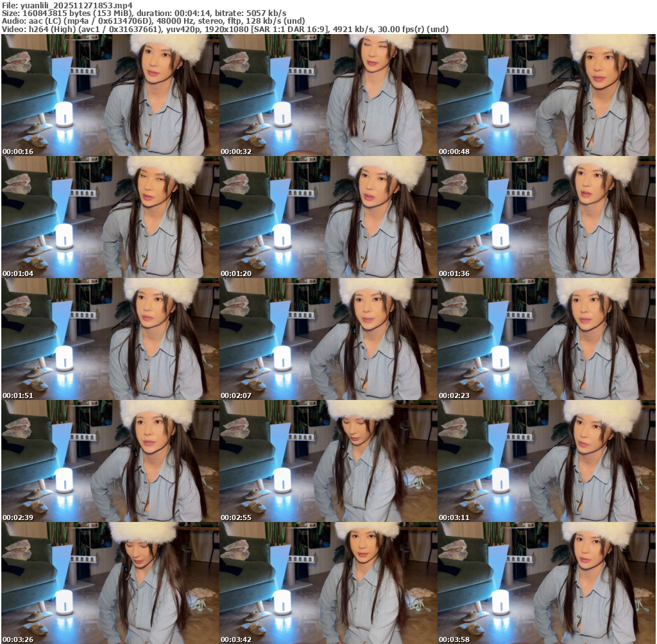Choose the 00:03:11 video frame
Screen dimensions: 657x644
547,461
